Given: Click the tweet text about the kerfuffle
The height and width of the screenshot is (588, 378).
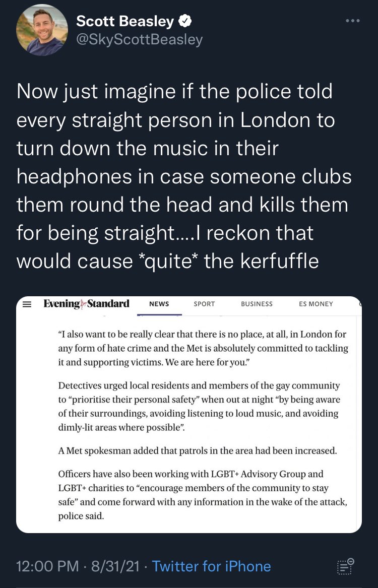Looking at the screenshot, I should click(x=184, y=176).
